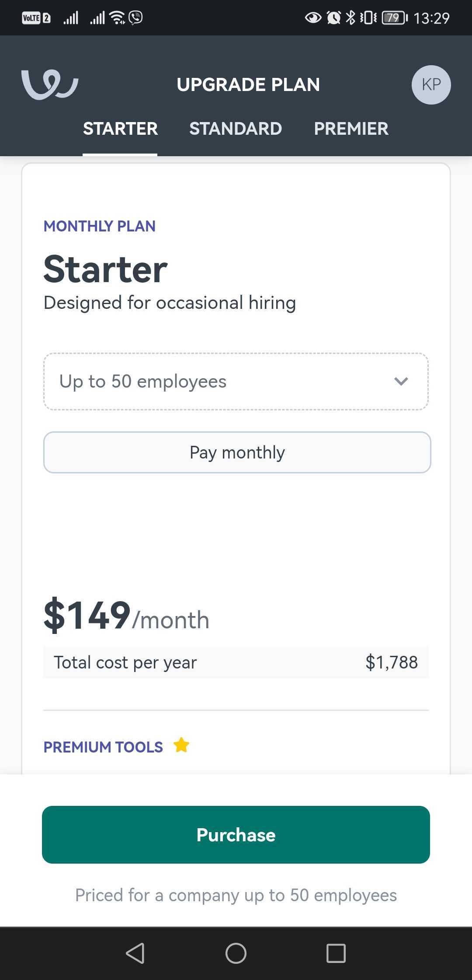Click the company logo in the header
The image size is (472, 980).
[x=49, y=84]
